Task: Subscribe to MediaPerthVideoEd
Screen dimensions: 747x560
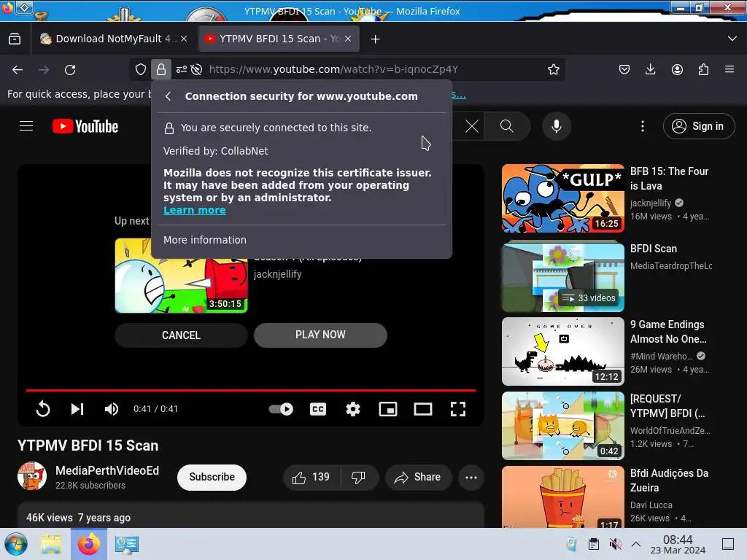Action: coord(212,477)
